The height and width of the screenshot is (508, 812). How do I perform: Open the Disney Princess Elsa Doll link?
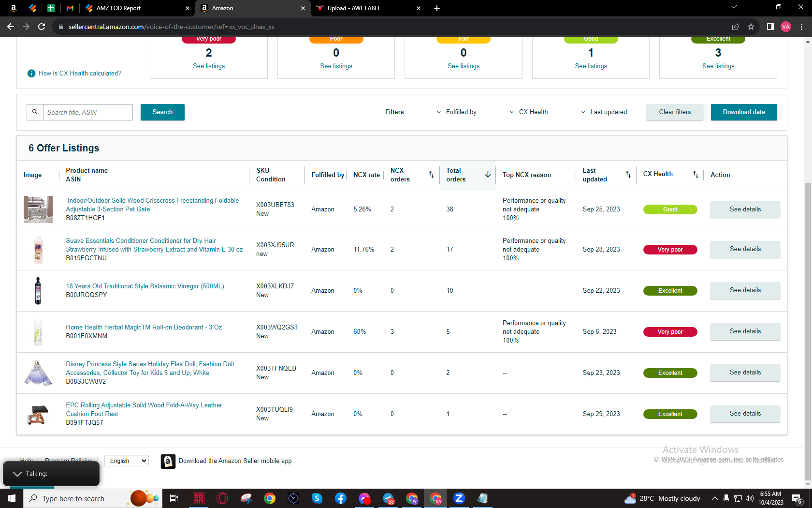(150, 369)
